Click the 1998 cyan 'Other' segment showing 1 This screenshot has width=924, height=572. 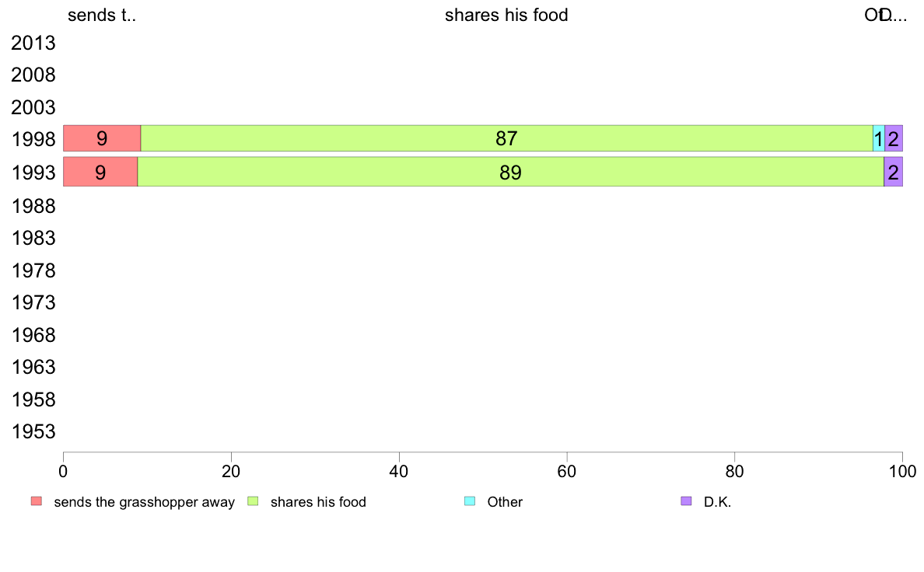click(x=879, y=138)
